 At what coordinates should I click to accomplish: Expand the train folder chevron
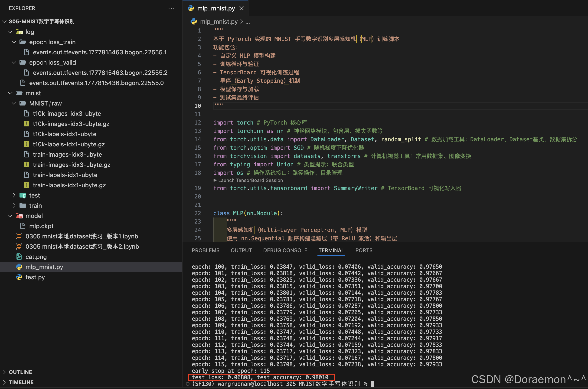(x=14, y=205)
